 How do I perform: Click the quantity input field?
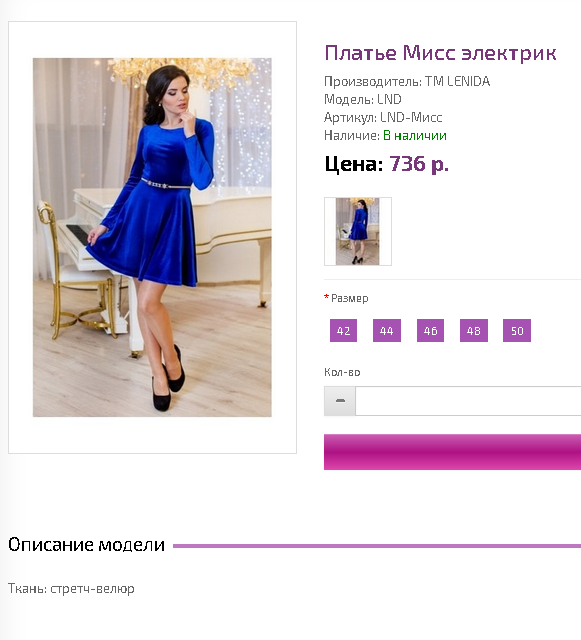tap(468, 401)
